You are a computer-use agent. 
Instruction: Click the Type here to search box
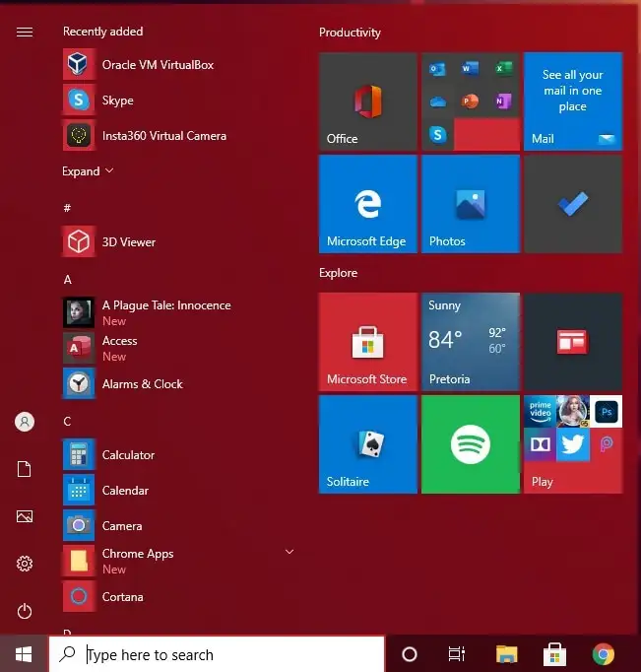pyautogui.click(x=217, y=654)
